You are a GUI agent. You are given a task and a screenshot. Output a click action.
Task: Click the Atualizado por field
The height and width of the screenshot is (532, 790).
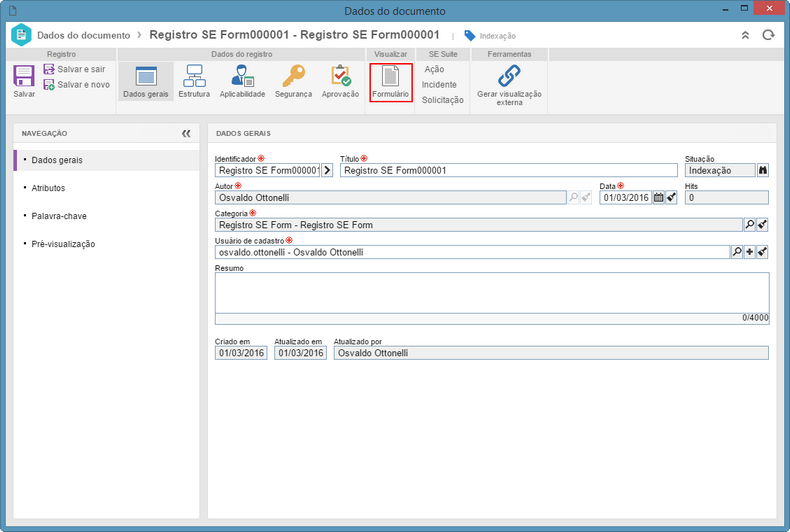(551, 353)
